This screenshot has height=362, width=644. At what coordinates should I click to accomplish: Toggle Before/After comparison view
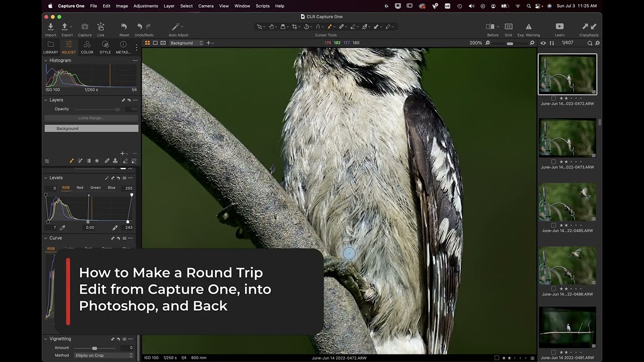tap(490, 27)
